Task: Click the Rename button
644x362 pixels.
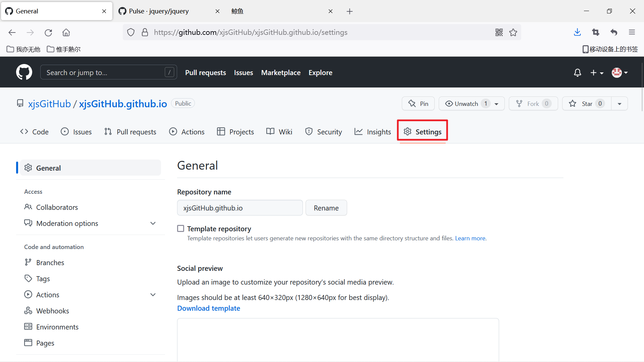Action: 326,208
